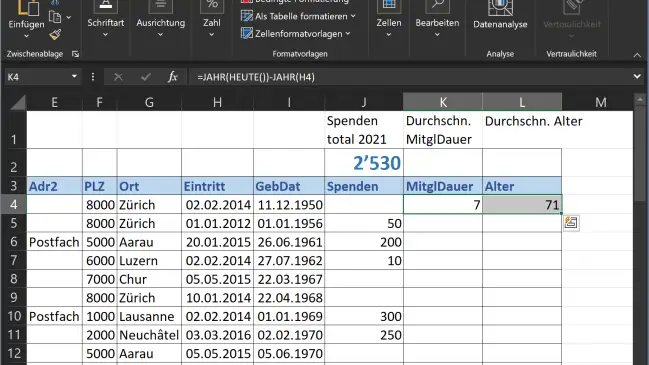Image resolution: width=649 pixels, height=365 pixels.
Task: Click the Zellenformatvorlagen style icon
Action: 247,34
